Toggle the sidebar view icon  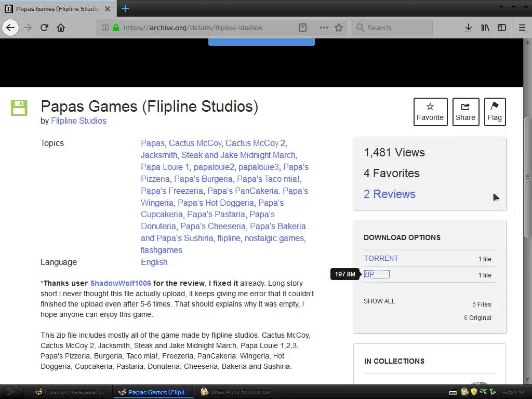(x=502, y=28)
